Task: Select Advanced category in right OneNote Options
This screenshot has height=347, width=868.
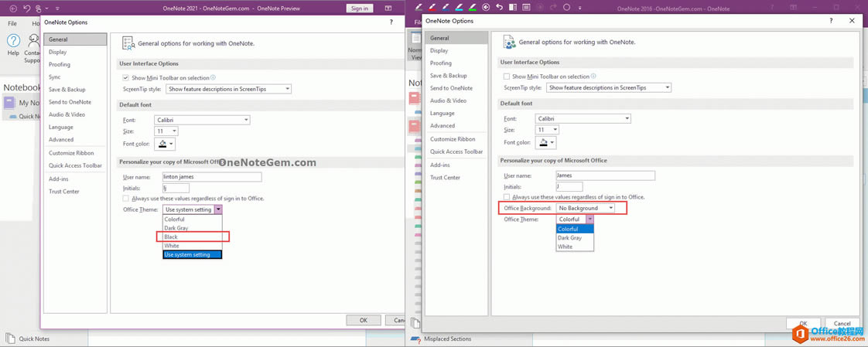Action: click(456, 126)
